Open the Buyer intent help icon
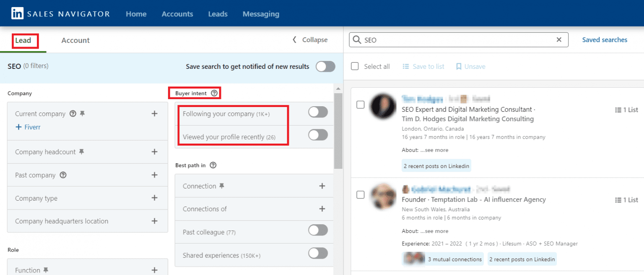This screenshot has height=275, width=644. [215, 93]
